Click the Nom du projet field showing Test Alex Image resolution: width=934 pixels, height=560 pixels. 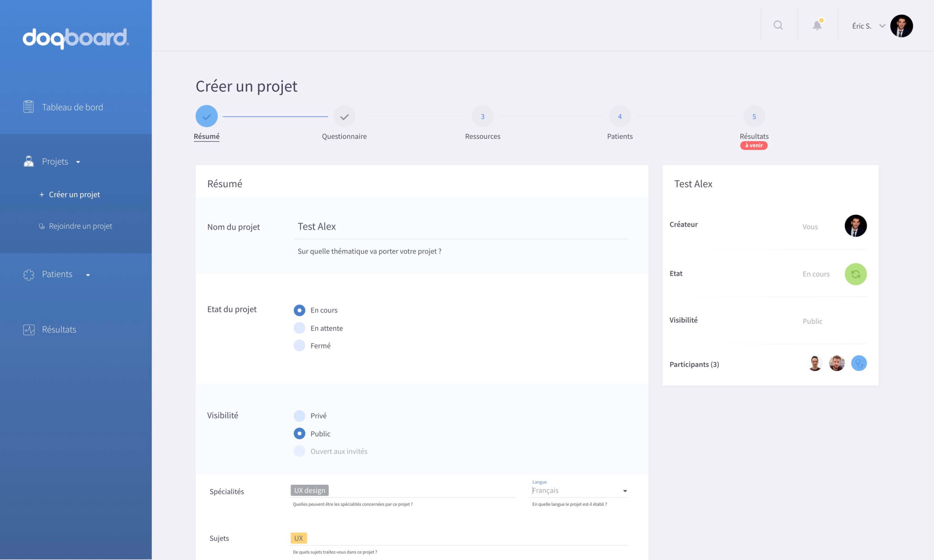(415, 226)
